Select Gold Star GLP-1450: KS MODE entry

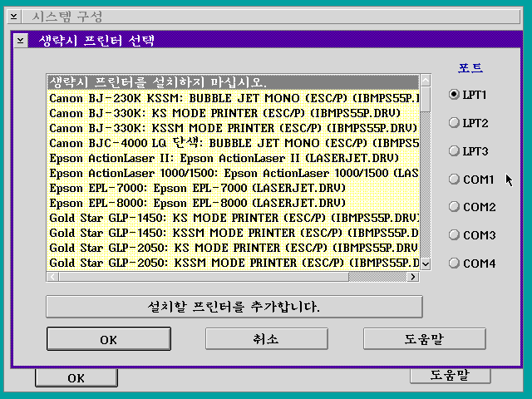(233, 218)
